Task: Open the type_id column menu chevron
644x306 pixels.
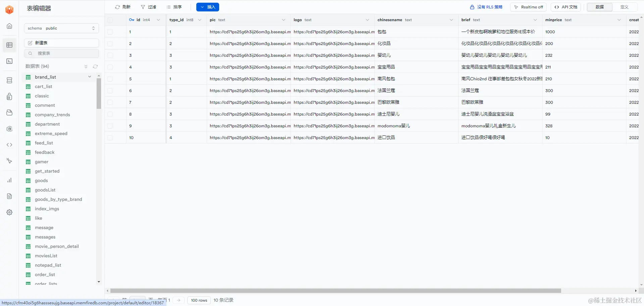Action: pyautogui.click(x=200, y=20)
